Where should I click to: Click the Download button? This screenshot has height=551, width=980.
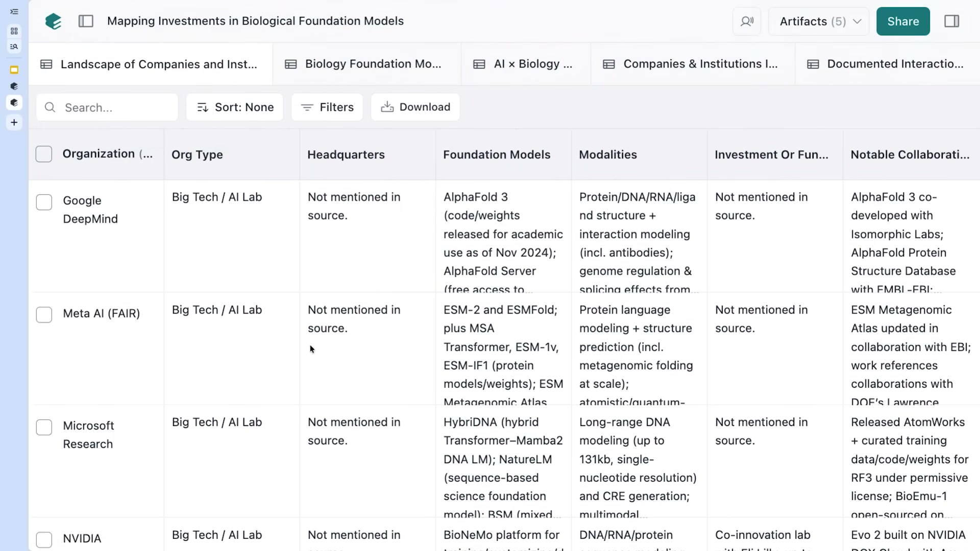tap(415, 107)
